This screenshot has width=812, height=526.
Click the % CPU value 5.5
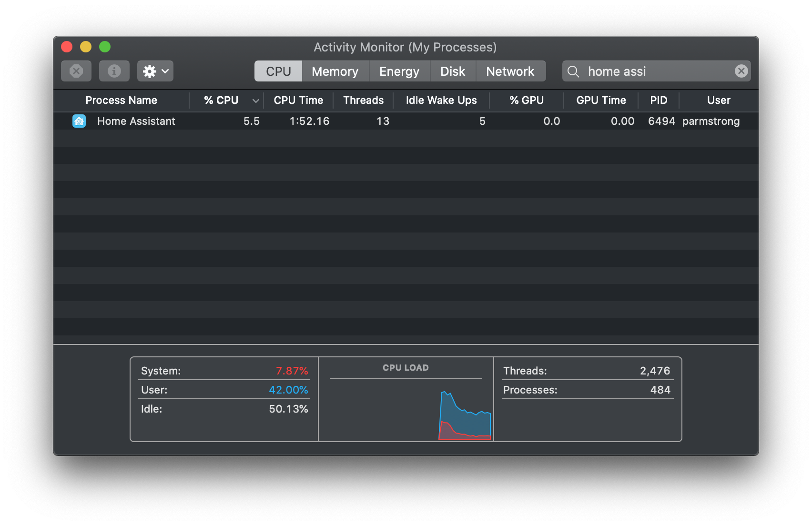click(x=252, y=121)
